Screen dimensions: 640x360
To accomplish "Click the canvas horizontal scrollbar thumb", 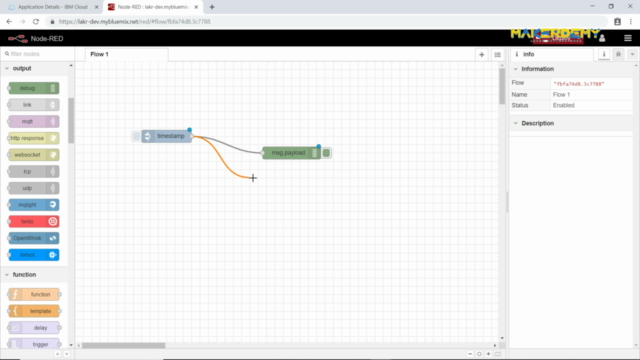I will 123,345.
